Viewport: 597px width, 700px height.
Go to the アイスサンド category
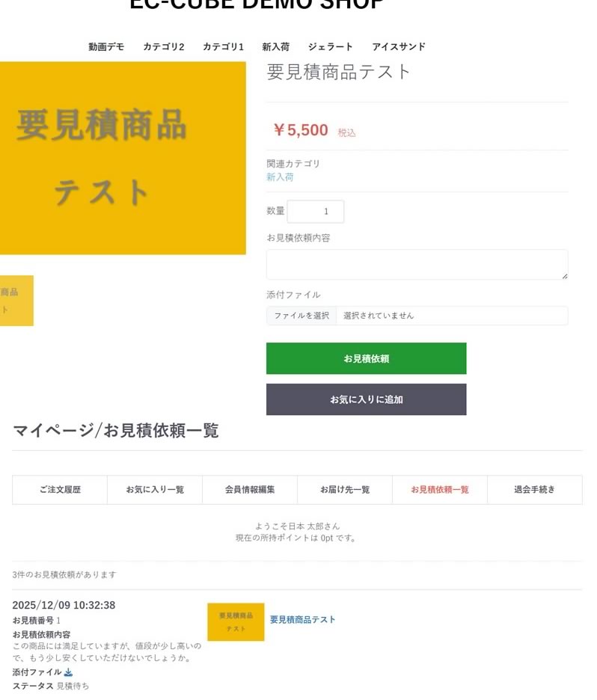coord(399,46)
